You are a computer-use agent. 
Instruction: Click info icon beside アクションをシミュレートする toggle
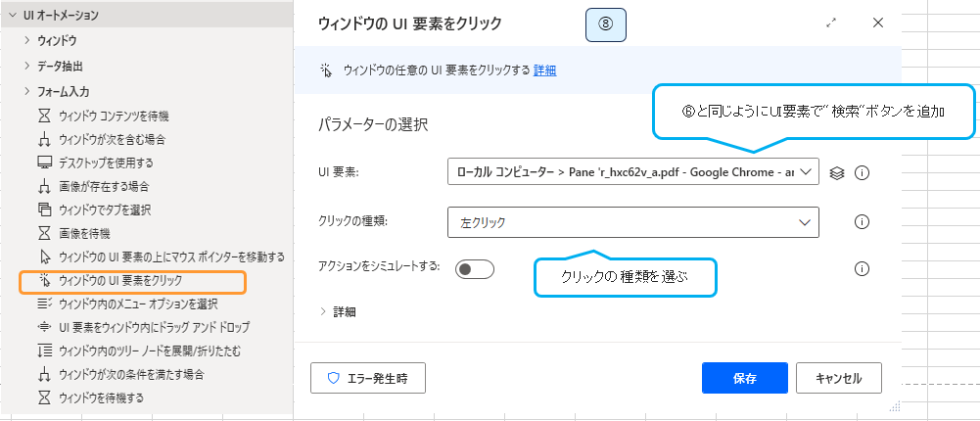coord(863,267)
